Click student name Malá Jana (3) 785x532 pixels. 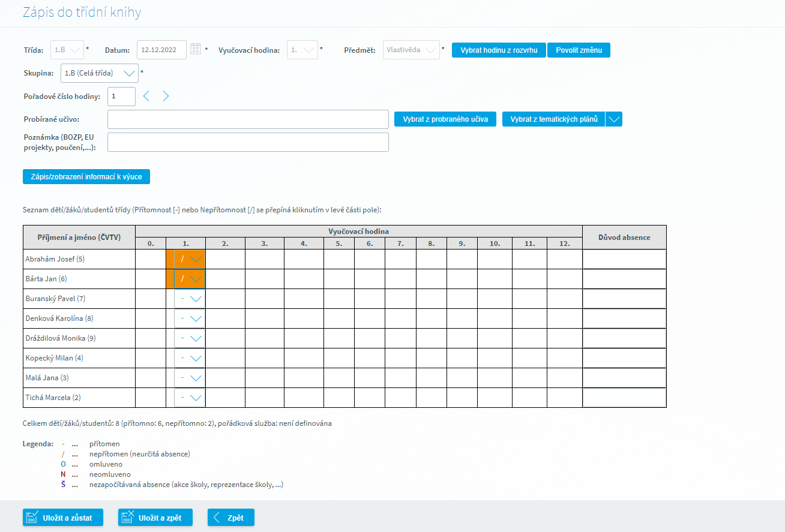click(47, 378)
